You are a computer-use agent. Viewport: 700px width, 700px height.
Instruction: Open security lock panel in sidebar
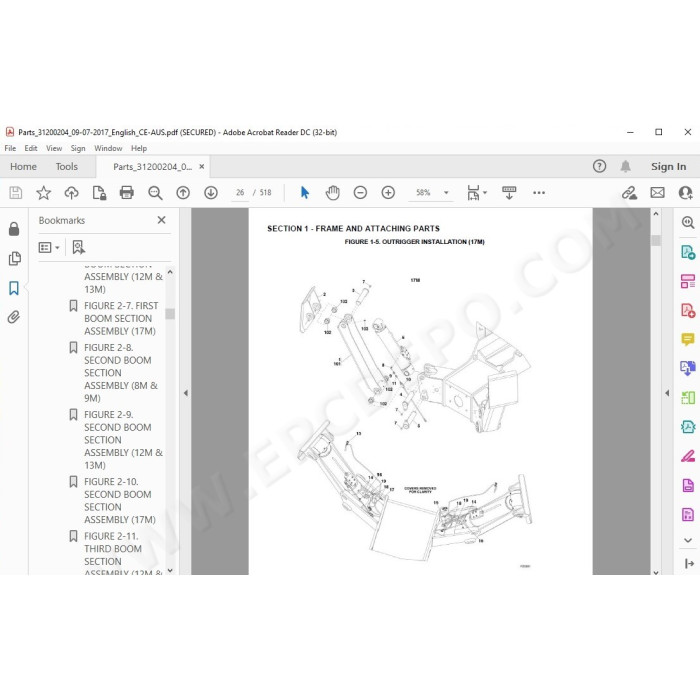coord(14,229)
